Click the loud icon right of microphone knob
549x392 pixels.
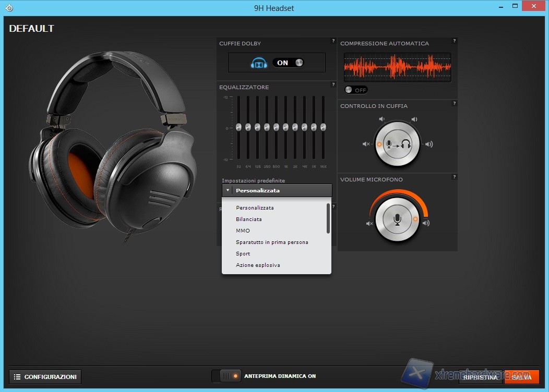[x=426, y=223]
